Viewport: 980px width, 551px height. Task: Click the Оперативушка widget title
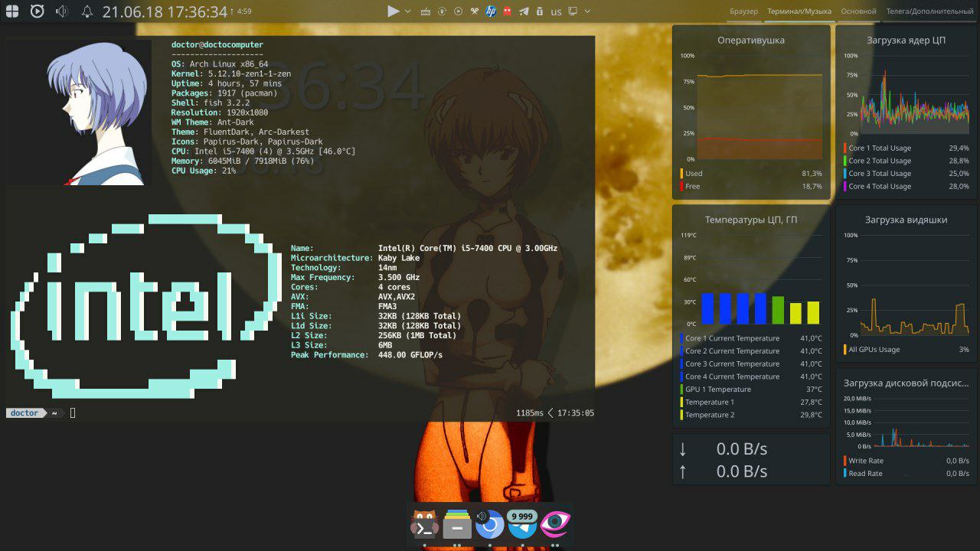[x=750, y=40]
